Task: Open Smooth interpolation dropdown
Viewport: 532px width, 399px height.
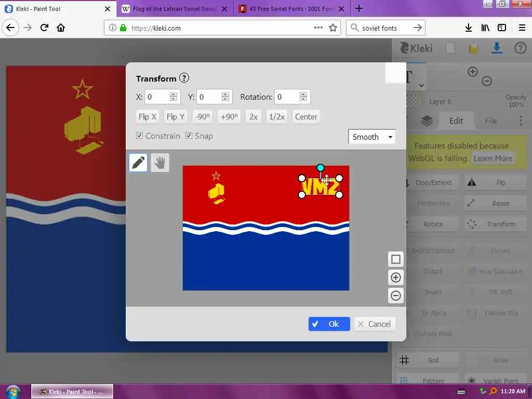Action: click(x=371, y=137)
